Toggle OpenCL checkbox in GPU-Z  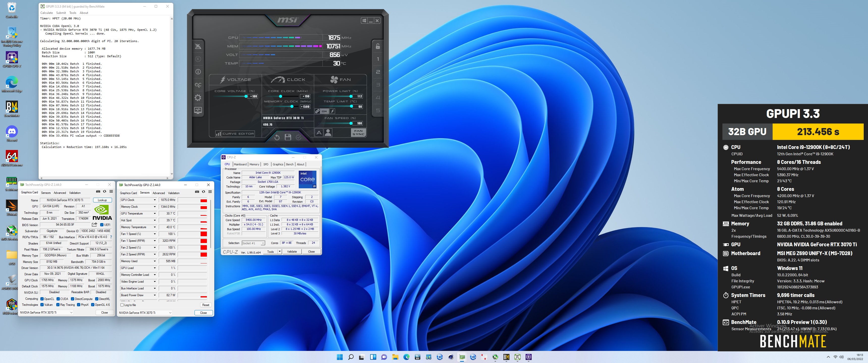[42, 299]
